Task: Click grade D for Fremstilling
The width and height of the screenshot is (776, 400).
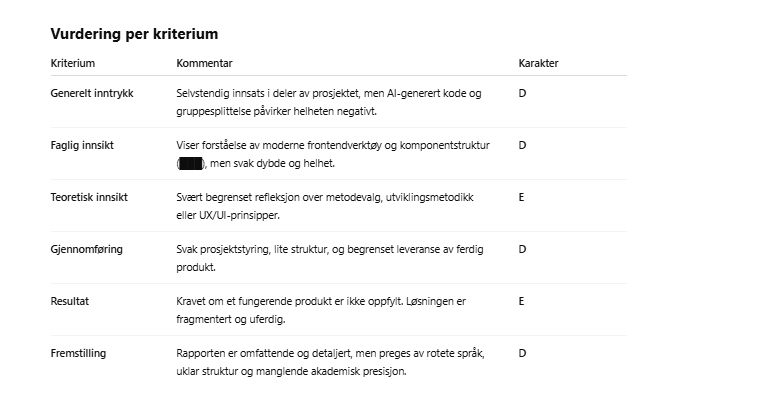Action: pos(522,353)
